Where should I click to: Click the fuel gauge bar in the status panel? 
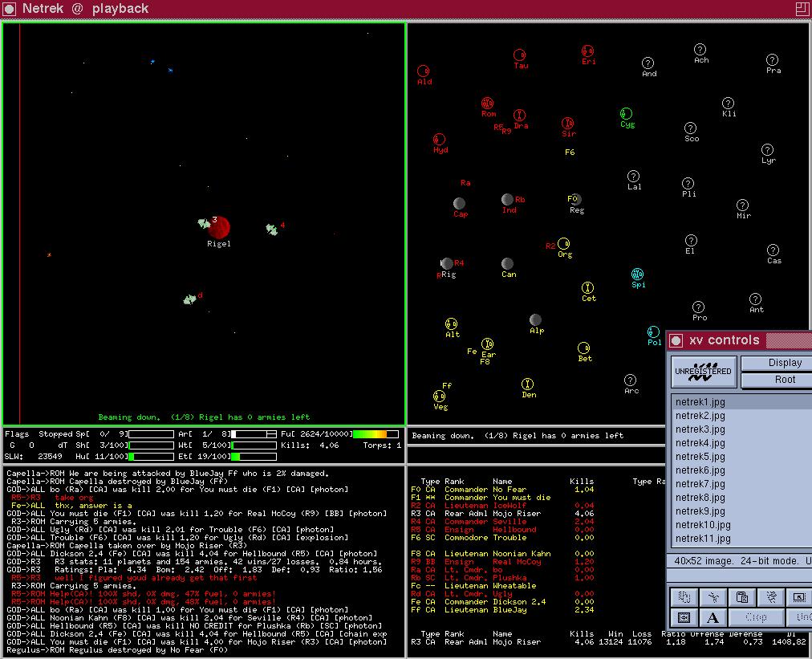point(376,434)
